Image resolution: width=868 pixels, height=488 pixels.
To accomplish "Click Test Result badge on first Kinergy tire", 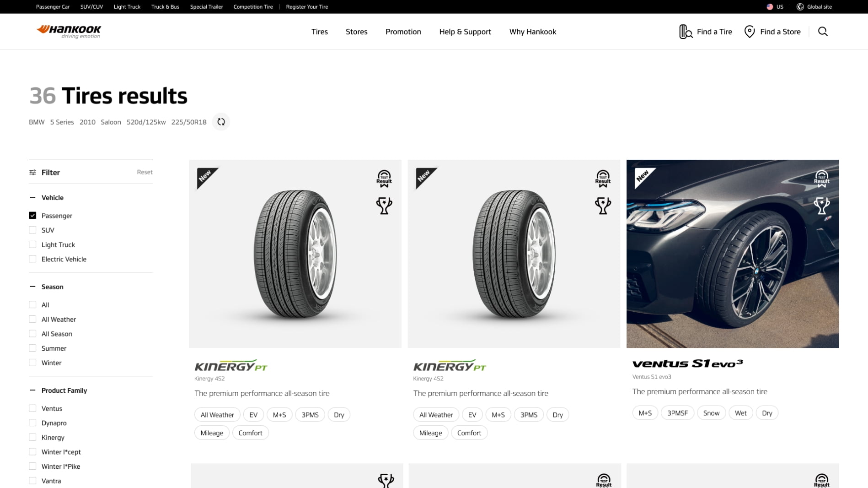I will tap(384, 179).
